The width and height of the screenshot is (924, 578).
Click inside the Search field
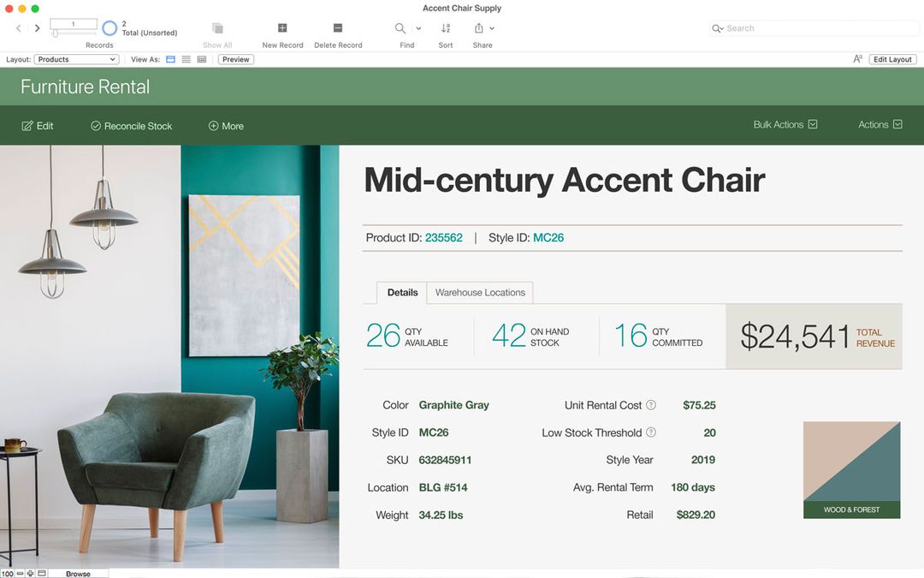[x=813, y=27]
